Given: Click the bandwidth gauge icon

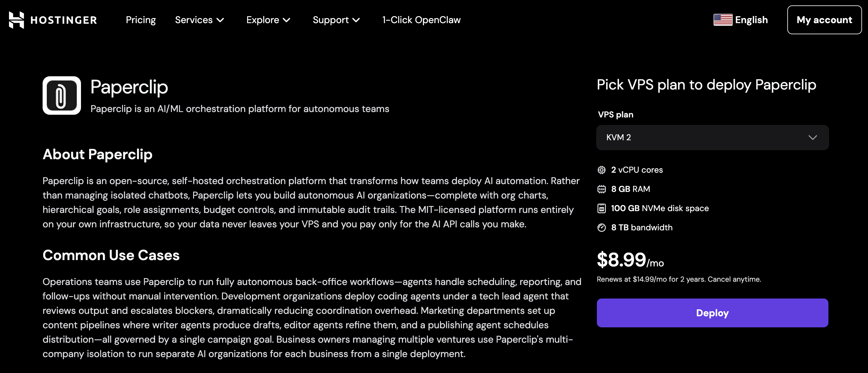Looking at the screenshot, I should [x=601, y=228].
